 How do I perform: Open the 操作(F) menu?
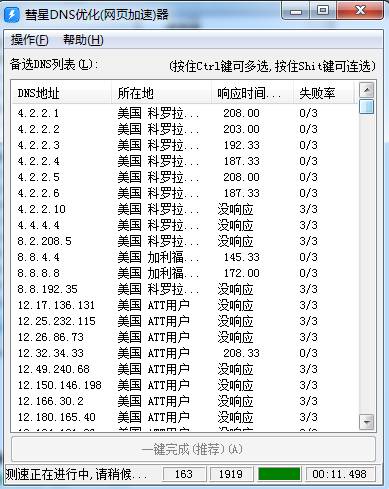pos(29,40)
